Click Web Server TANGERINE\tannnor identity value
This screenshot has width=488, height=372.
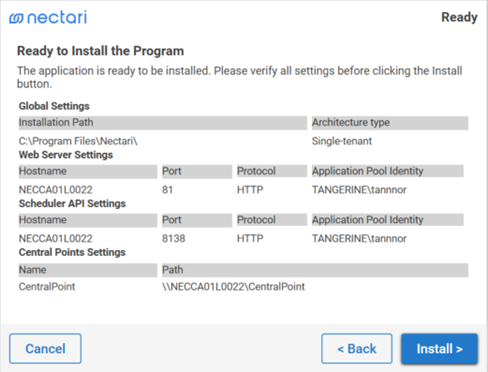pos(359,190)
